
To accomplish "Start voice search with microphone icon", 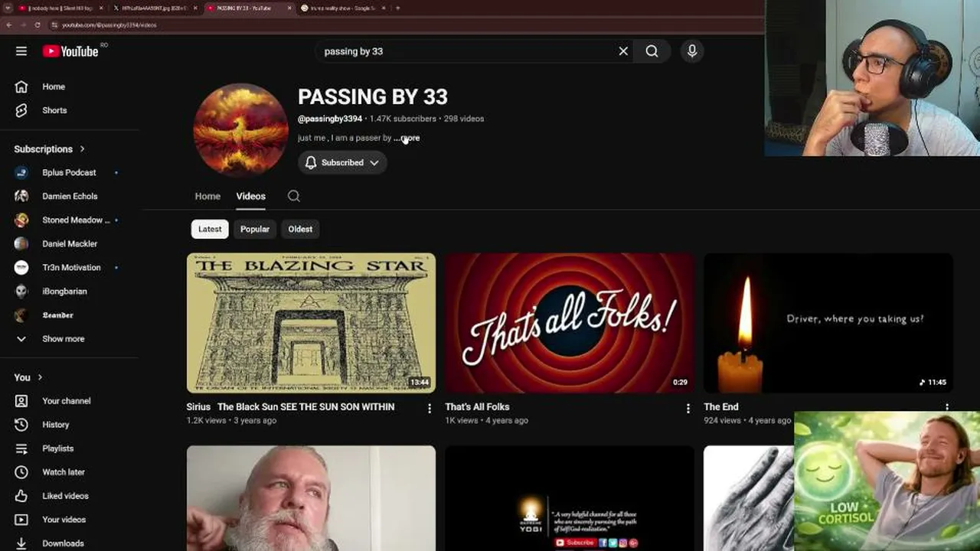I will coord(692,51).
